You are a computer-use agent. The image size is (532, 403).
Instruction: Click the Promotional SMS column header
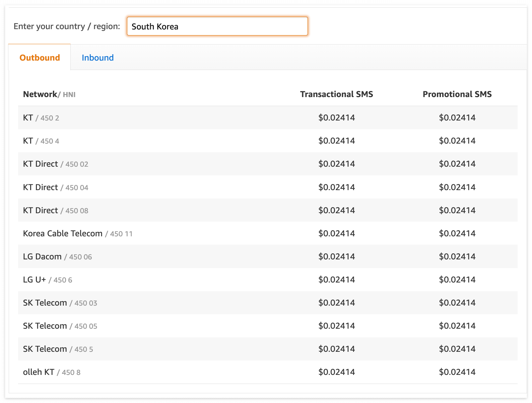(x=457, y=94)
